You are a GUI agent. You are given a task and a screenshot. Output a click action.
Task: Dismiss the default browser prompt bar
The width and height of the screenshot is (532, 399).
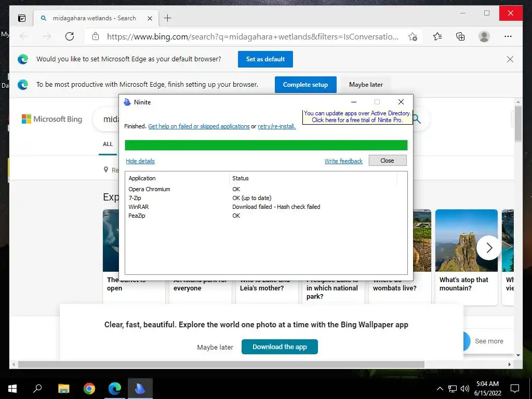pos(510,59)
